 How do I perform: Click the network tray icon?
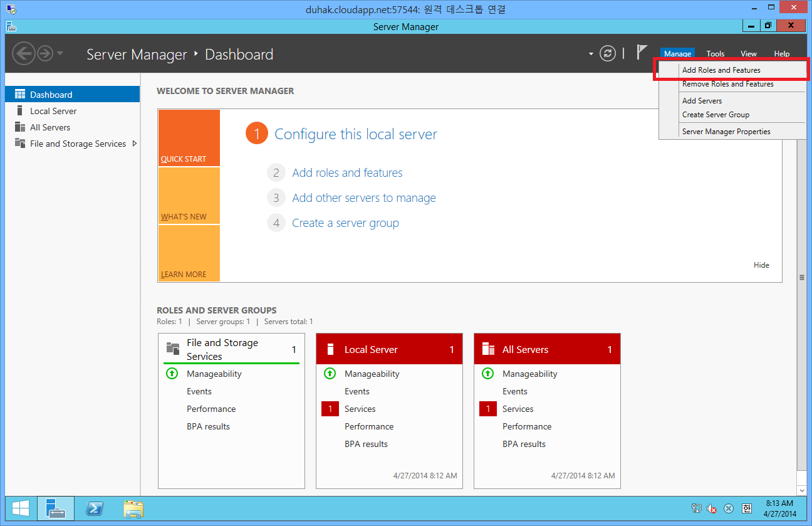pos(697,508)
